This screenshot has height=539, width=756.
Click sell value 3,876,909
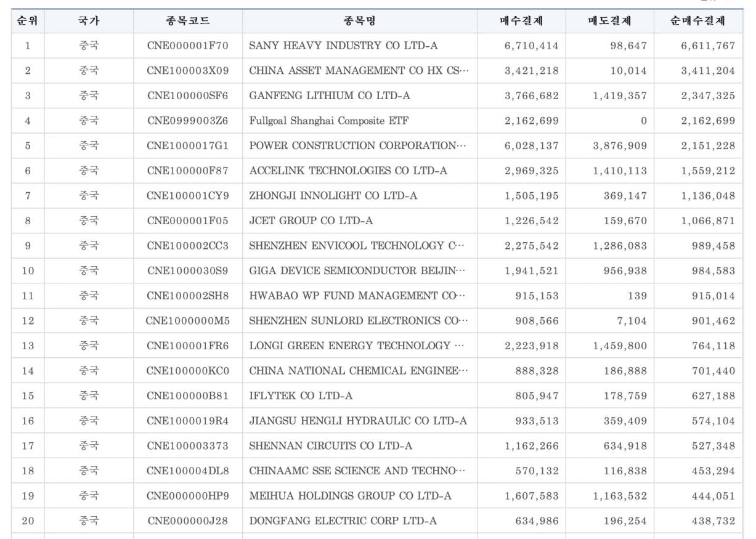coord(619,145)
